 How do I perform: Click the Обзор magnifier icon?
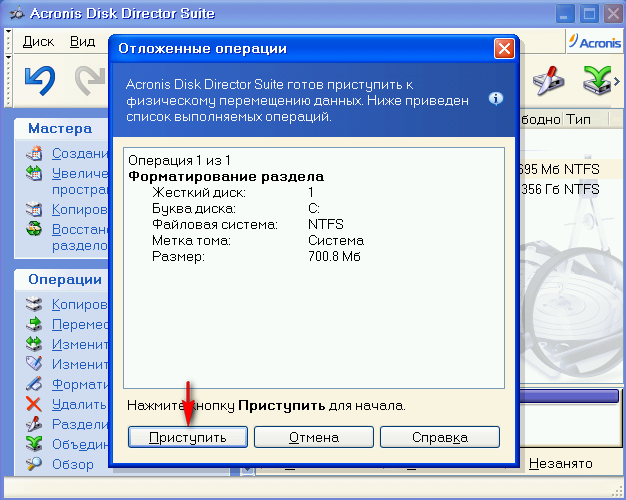point(34,464)
